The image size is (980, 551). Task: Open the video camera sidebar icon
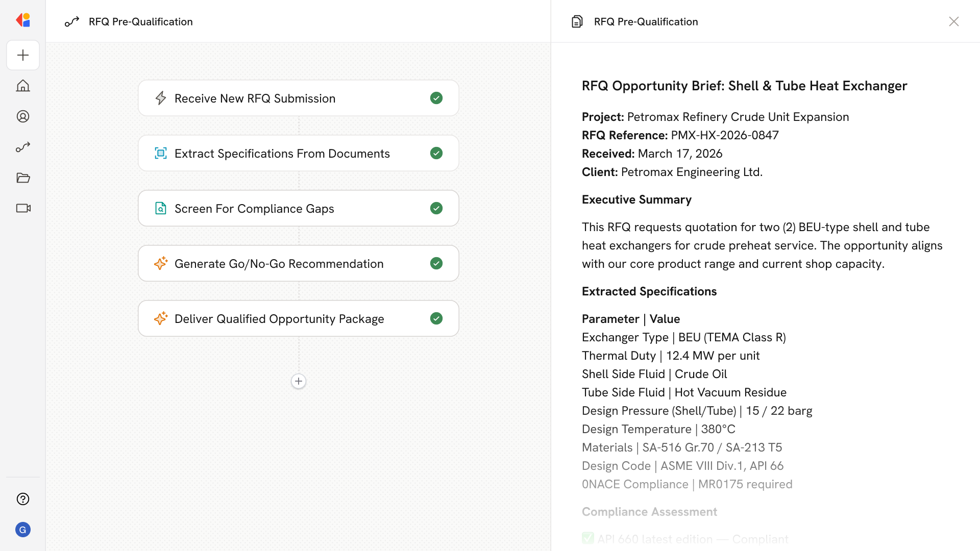click(x=23, y=208)
